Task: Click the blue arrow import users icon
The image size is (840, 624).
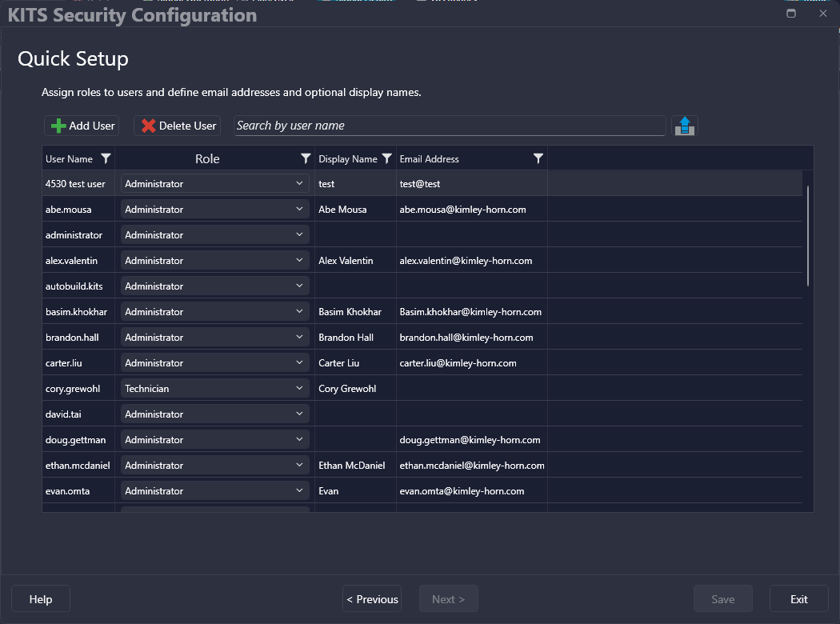Action: pyautogui.click(x=684, y=126)
